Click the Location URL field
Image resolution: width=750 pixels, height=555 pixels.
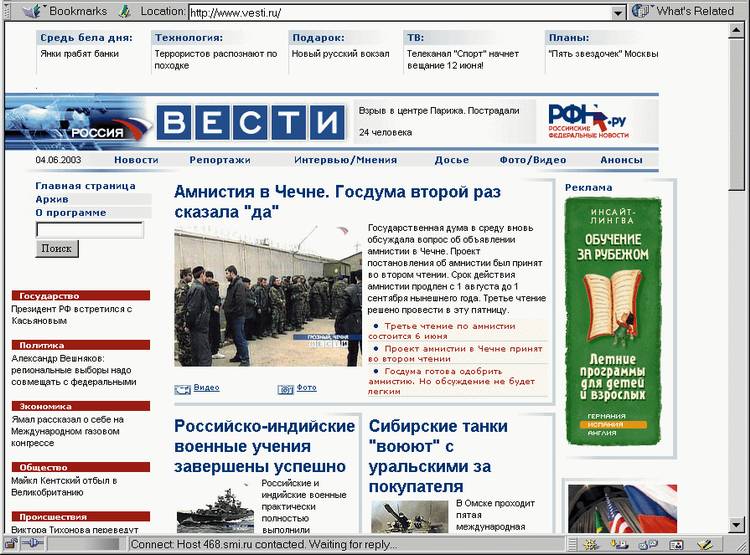coord(400,12)
